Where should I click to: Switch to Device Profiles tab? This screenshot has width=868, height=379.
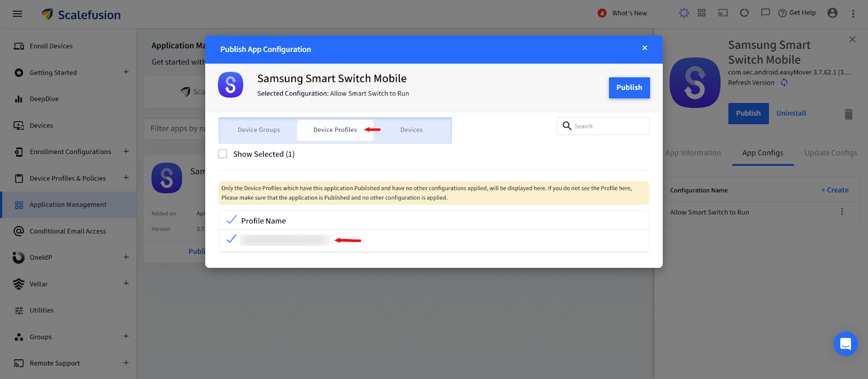335,130
